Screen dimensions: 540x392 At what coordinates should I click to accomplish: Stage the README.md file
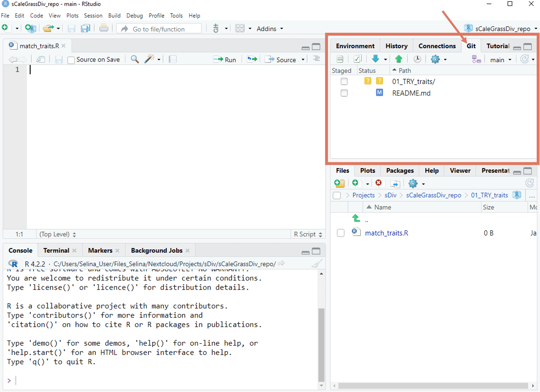(x=344, y=93)
